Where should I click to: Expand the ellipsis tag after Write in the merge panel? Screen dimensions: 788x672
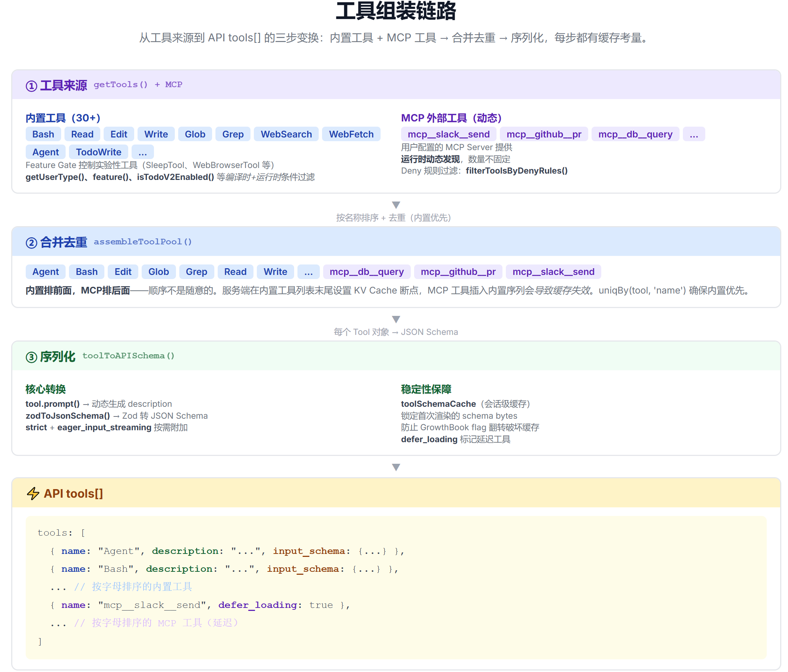(x=308, y=272)
